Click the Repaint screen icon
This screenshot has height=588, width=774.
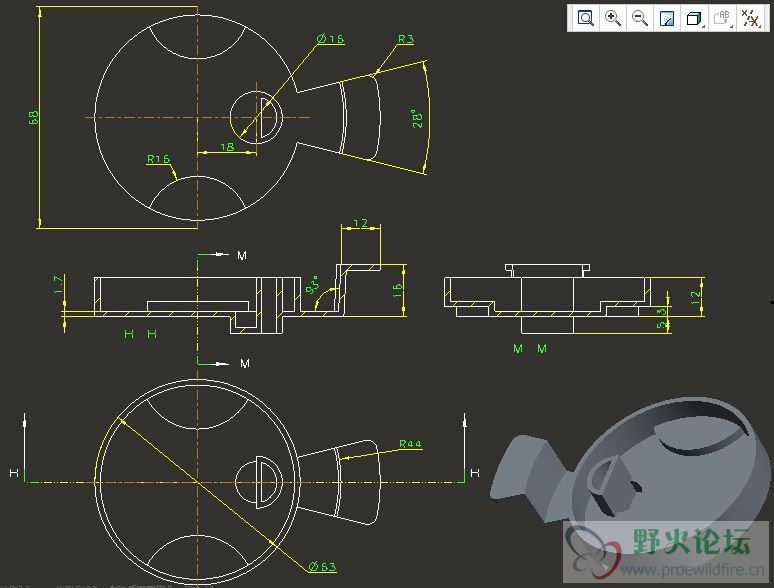[x=667, y=18]
